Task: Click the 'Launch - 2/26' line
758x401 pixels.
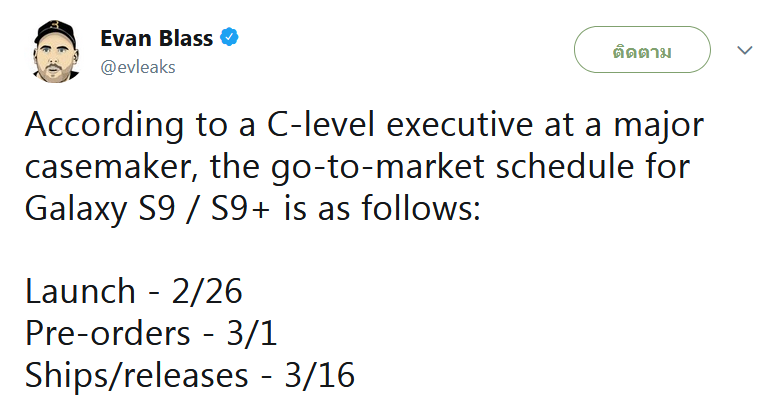Action: (x=133, y=291)
